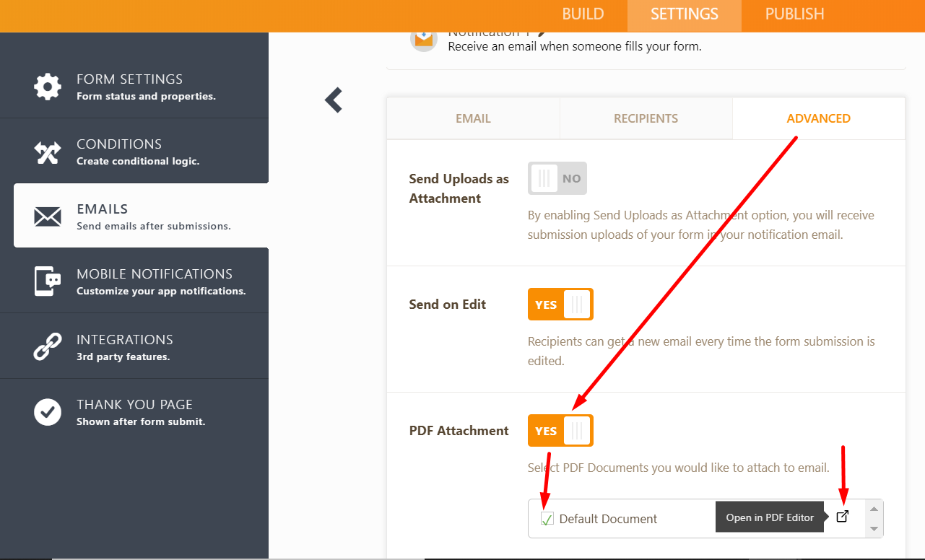Click the 'Send on Edit' label
The width and height of the screenshot is (925, 560).
point(447,305)
